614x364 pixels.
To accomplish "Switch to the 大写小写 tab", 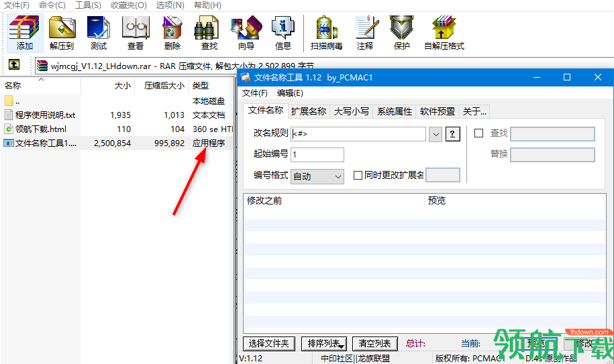I will point(351,112).
